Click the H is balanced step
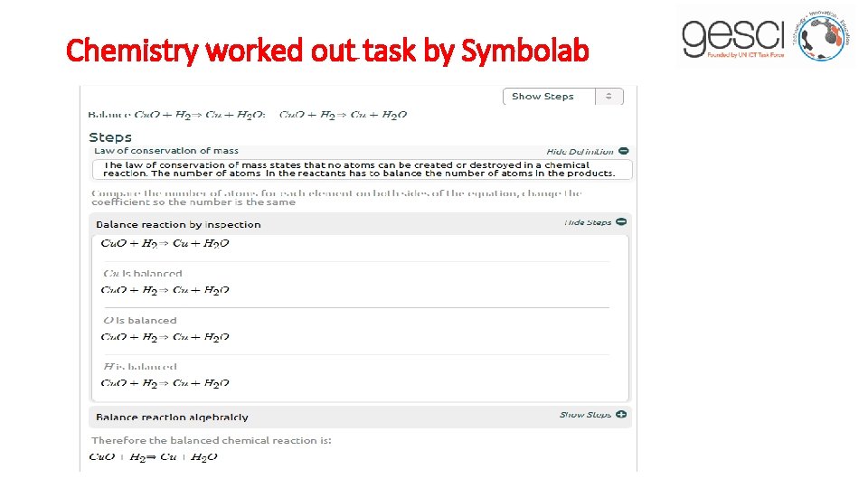The image size is (868, 488). click(140, 367)
